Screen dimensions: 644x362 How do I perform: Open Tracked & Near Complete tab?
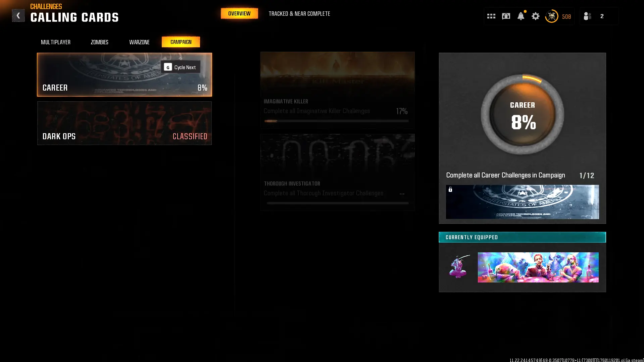click(x=299, y=14)
